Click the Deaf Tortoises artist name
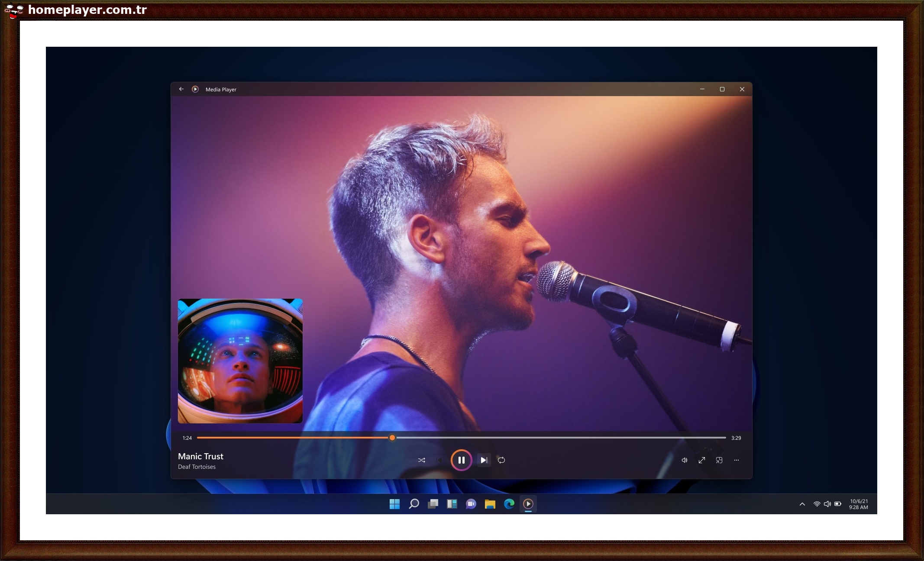924x561 pixels. pyautogui.click(x=197, y=467)
